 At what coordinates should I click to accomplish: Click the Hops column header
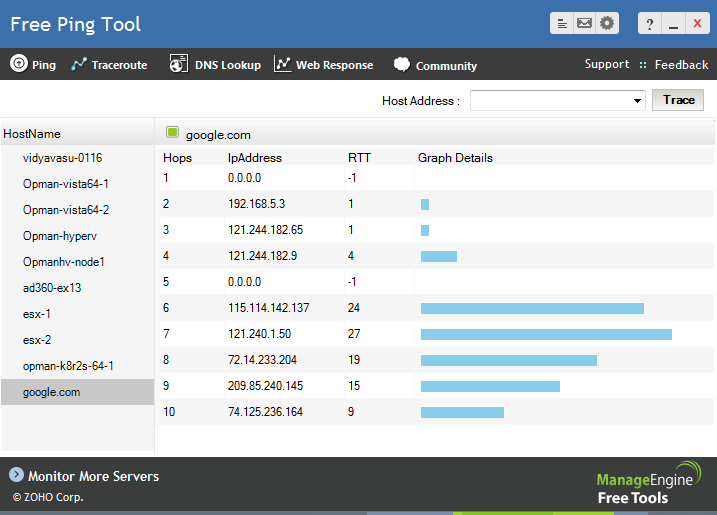coord(177,158)
